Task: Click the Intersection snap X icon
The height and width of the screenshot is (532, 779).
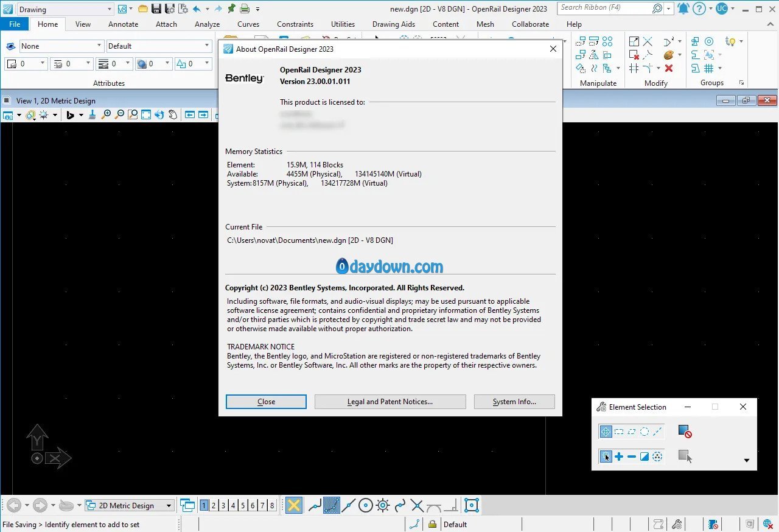Action: (417, 505)
